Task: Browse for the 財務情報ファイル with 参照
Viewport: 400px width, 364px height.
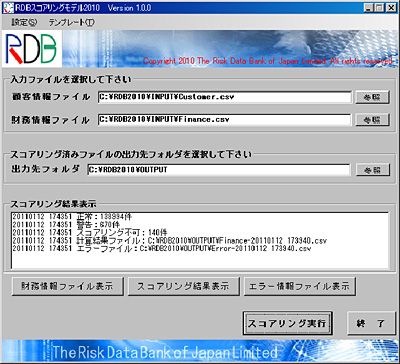Action: (x=372, y=120)
